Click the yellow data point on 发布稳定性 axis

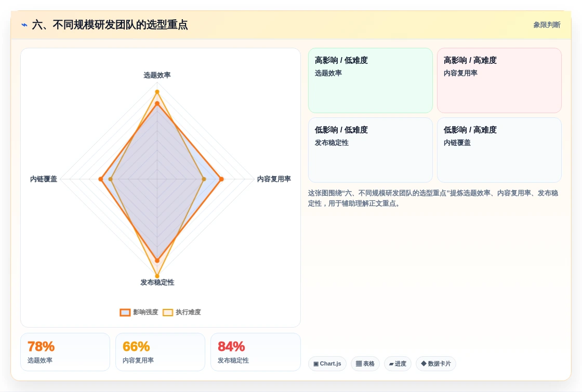[157, 276]
